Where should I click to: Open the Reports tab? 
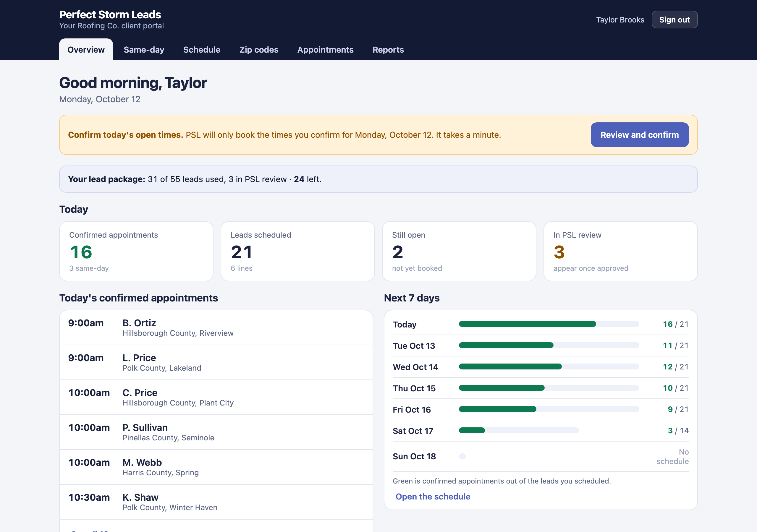click(388, 49)
